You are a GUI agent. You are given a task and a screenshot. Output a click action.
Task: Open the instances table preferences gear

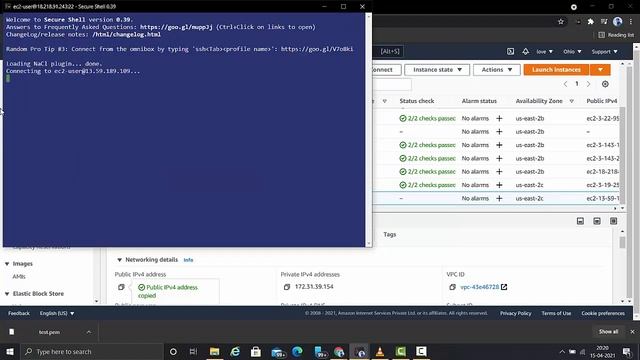[x=605, y=84]
